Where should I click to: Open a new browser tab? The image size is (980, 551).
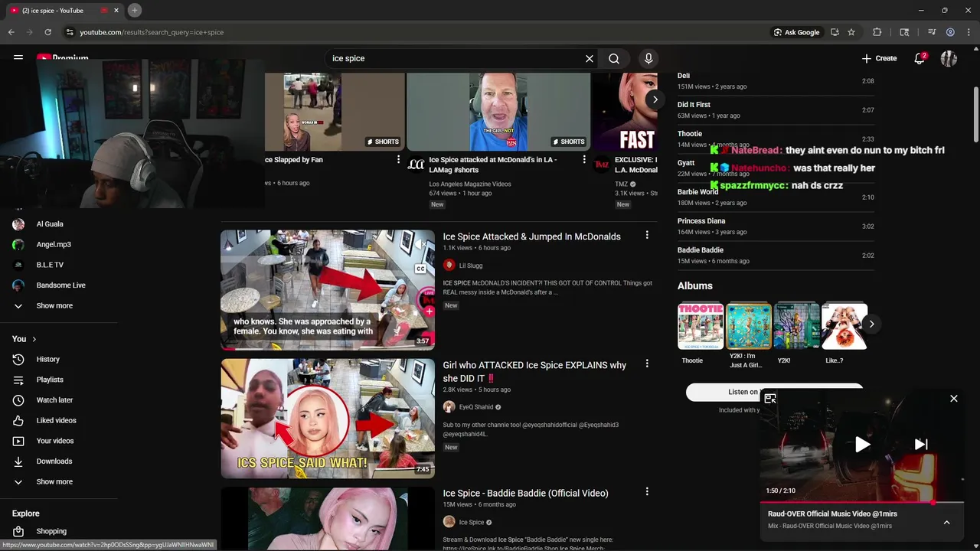click(134, 10)
